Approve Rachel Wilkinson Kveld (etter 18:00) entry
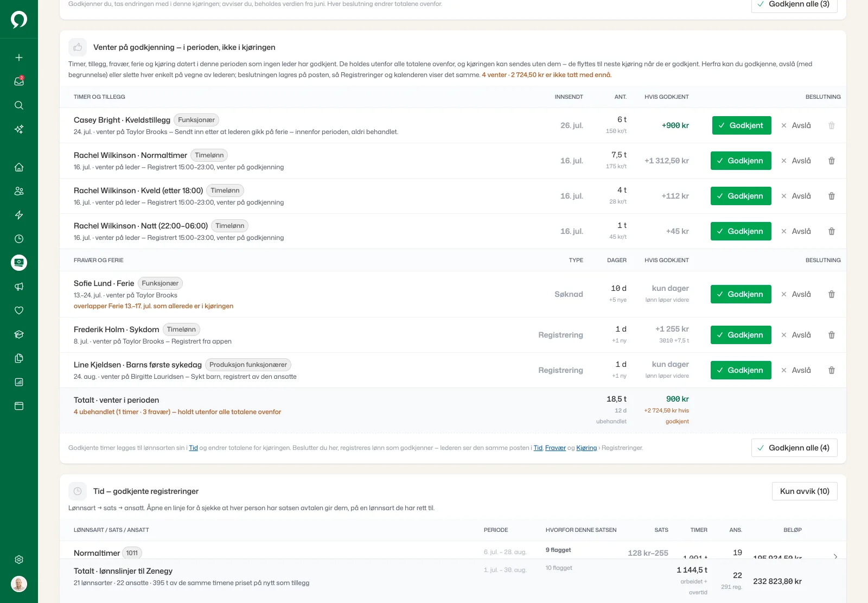 pos(741,196)
